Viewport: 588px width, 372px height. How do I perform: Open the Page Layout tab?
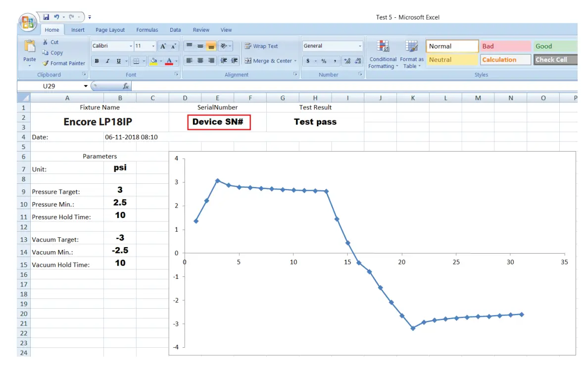[x=110, y=30]
